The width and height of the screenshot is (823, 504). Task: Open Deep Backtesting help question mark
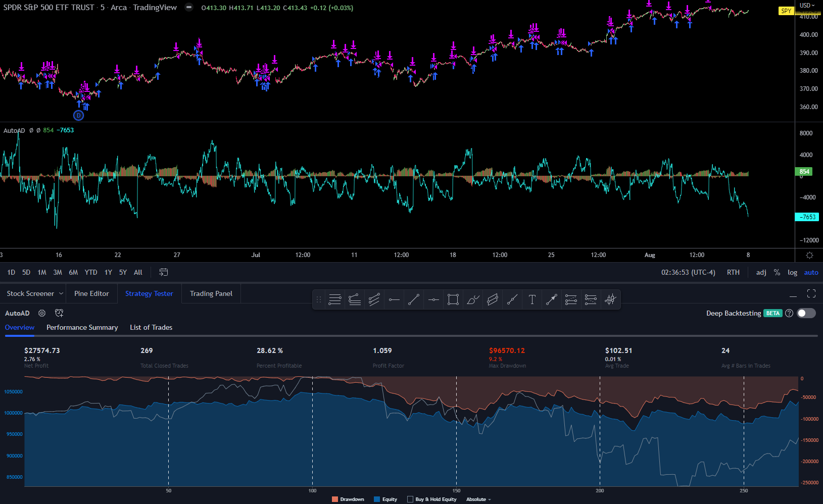[x=789, y=313]
